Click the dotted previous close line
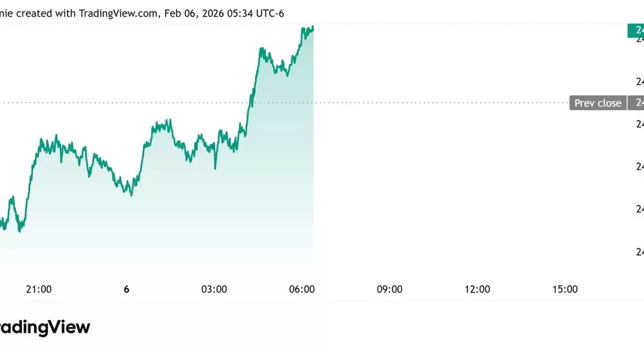The height and width of the screenshot is (353, 644). 441,103
